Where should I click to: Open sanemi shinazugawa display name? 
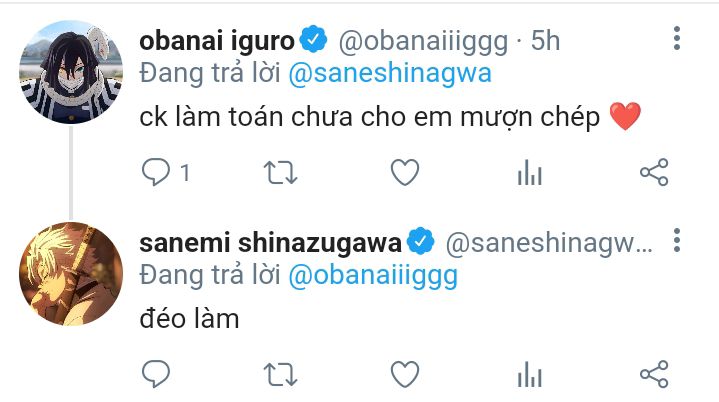click(x=272, y=243)
